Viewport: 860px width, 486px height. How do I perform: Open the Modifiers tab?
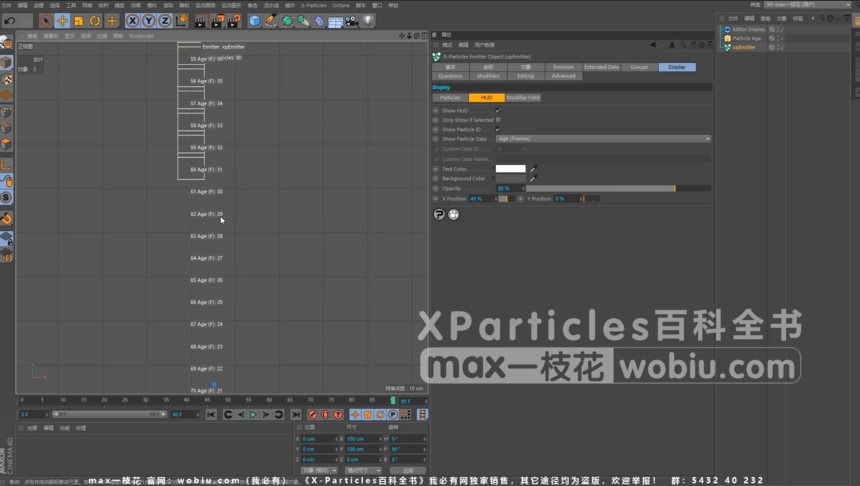[x=488, y=76]
